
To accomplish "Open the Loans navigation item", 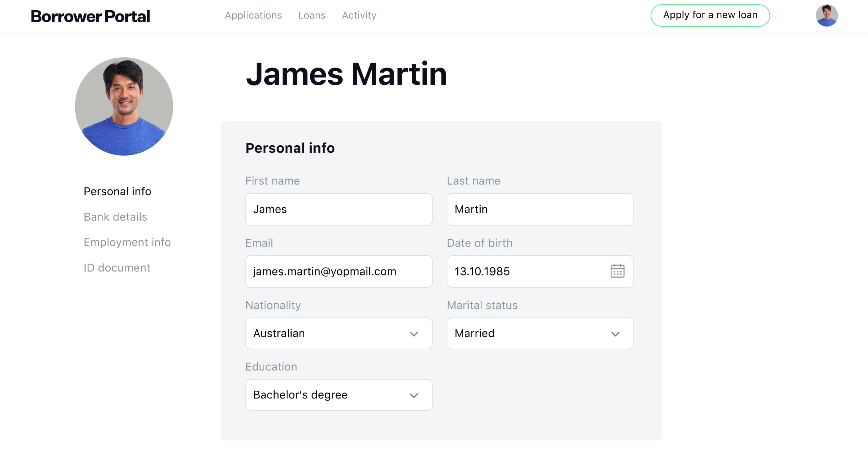I will pyautogui.click(x=312, y=15).
